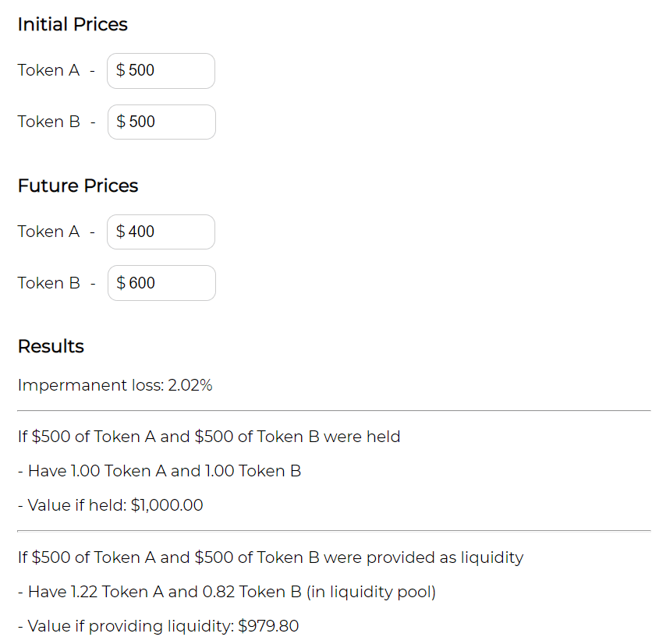Click the divider line below Impermanent loss
The image size is (659, 644).
(334, 410)
